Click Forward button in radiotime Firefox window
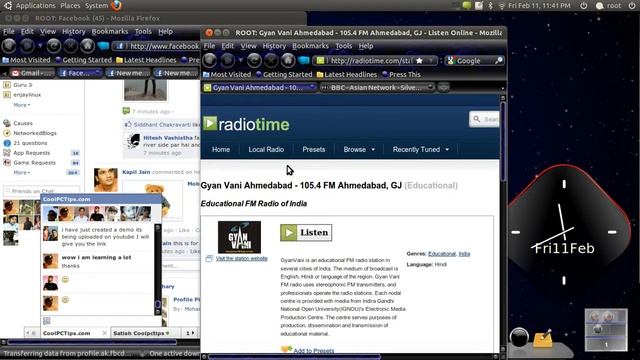640x360 pixels. click(x=228, y=60)
